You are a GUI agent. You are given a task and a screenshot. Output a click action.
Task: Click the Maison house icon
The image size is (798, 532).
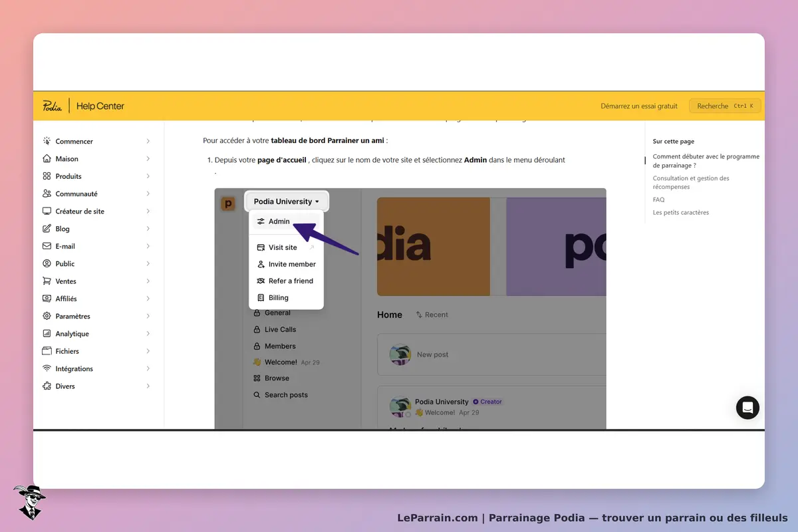coord(47,158)
